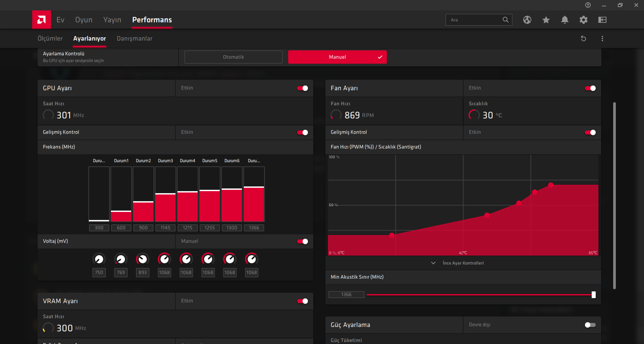Screen dimensions: 644x344
Task: Expand İnce Ayar Kontrolleri section
Action: [x=463, y=263]
